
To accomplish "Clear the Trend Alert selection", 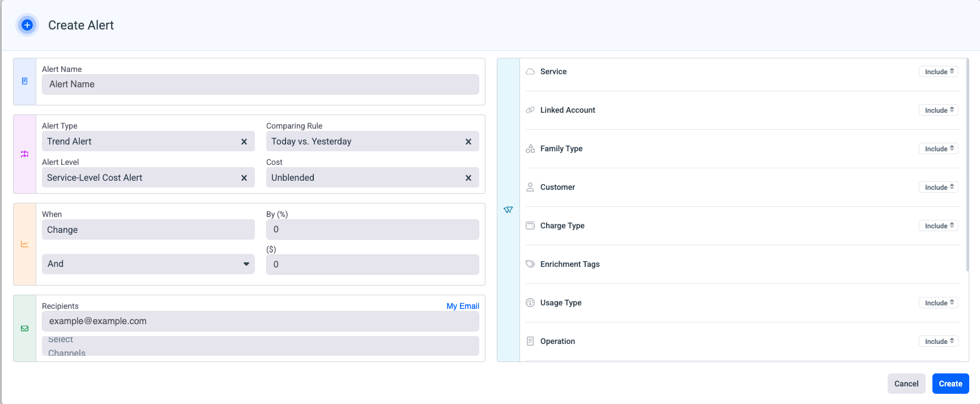I will [244, 142].
